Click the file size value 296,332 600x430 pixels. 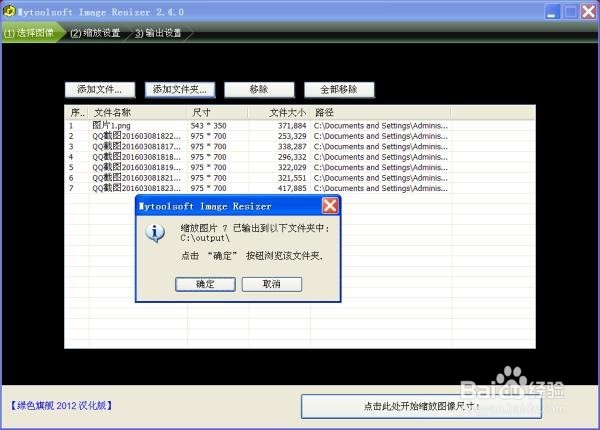pos(292,157)
